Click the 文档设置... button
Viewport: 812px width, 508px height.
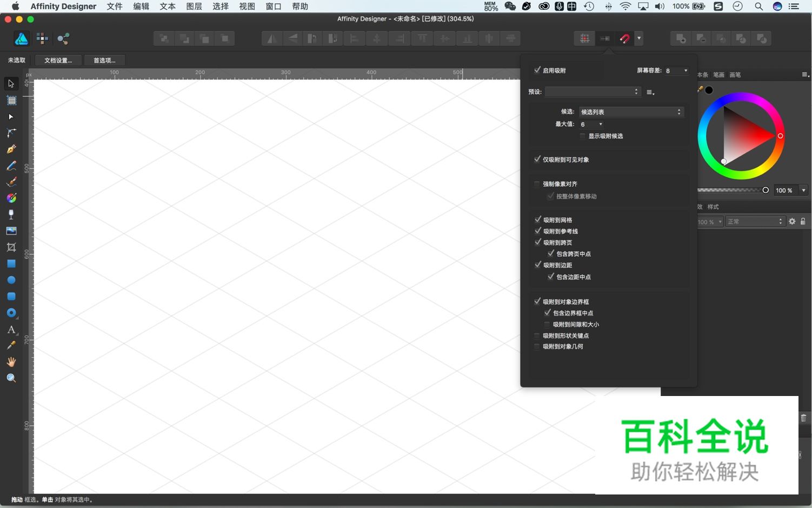coord(58,60)
